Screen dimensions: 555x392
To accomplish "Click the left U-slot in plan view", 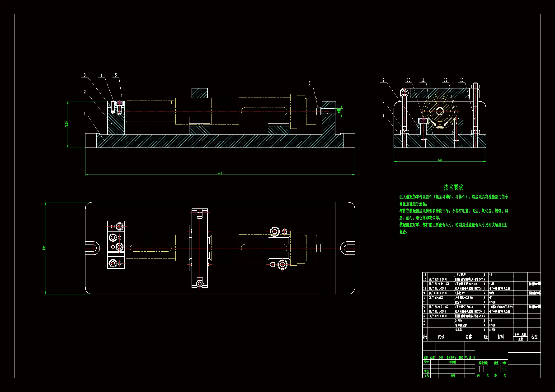I will [x=94, y=248].
